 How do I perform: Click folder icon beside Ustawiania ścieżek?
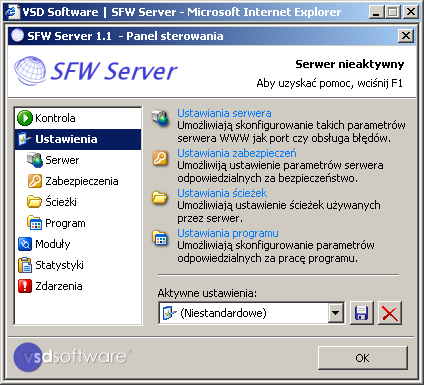[x=160, y=198]
